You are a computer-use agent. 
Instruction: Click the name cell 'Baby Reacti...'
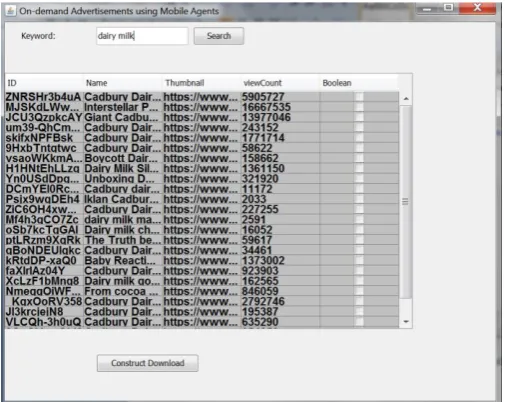pos(122,260)
